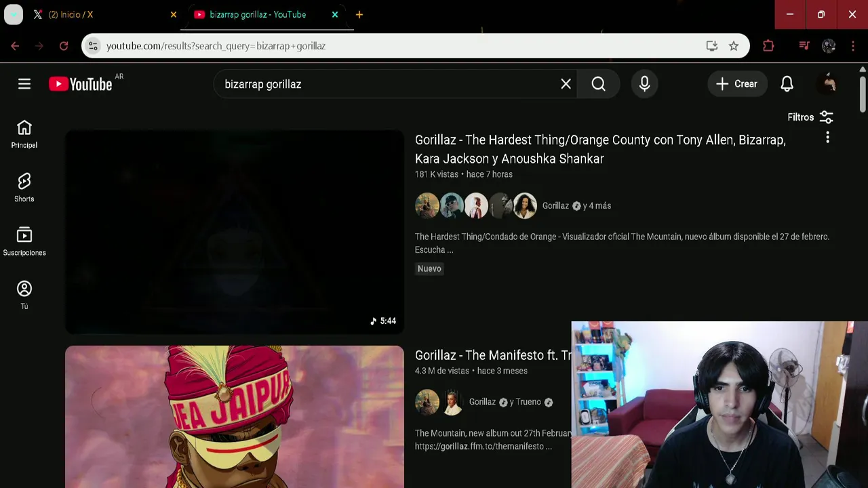The image size is (868, 488).
Task: Click the Trueno avatar in second result
Action: tap(452, 402)
